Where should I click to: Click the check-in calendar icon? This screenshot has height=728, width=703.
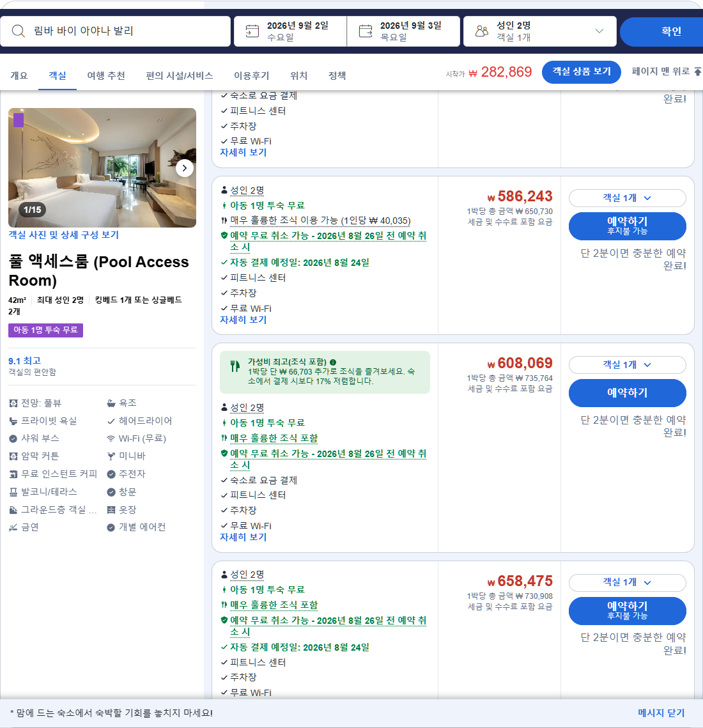point(252,31)
